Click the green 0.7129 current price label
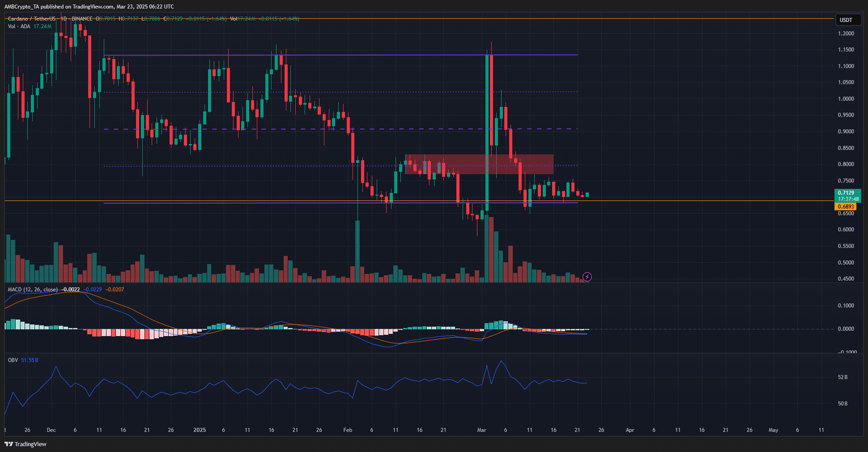This screenshot has height=452, width=868. (x=846, y=193)
